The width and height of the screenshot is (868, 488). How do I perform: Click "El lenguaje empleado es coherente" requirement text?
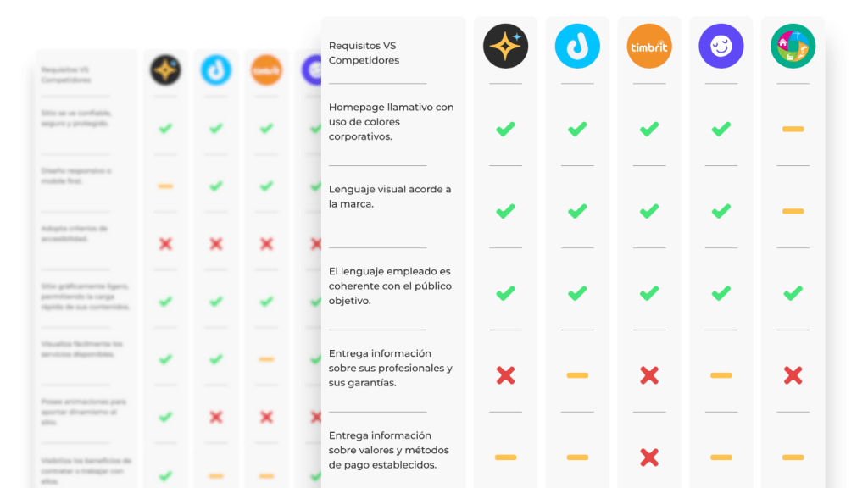pyautogui.click(x=390, y=286)
